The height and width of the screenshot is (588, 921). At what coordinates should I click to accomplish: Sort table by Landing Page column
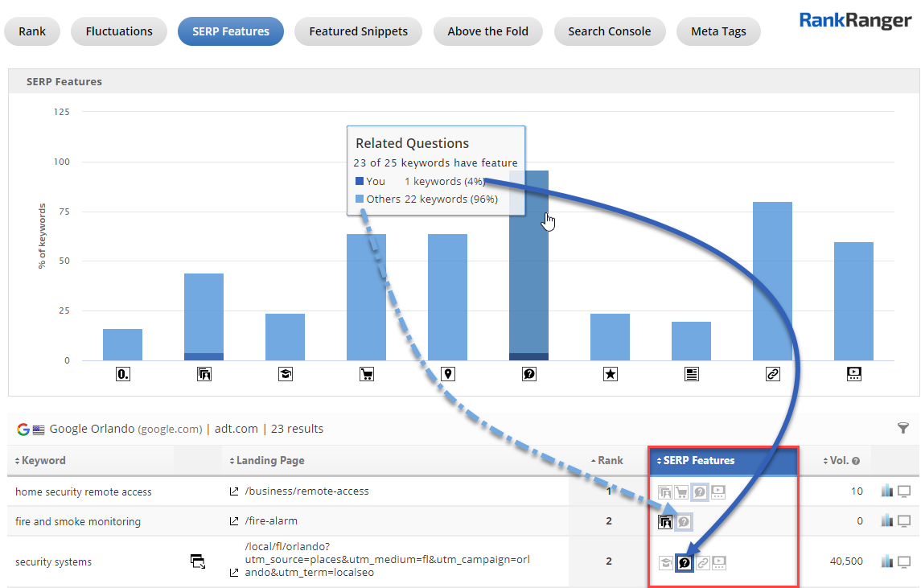[267, 461]
